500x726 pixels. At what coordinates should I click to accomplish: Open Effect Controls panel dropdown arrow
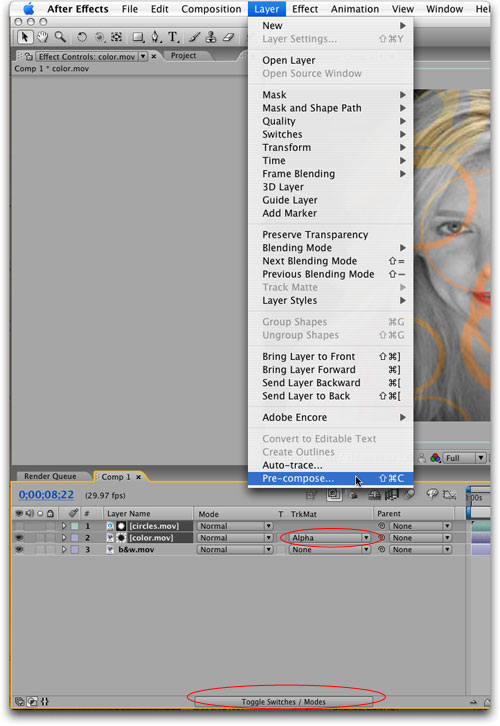click(x=143, y=56)
